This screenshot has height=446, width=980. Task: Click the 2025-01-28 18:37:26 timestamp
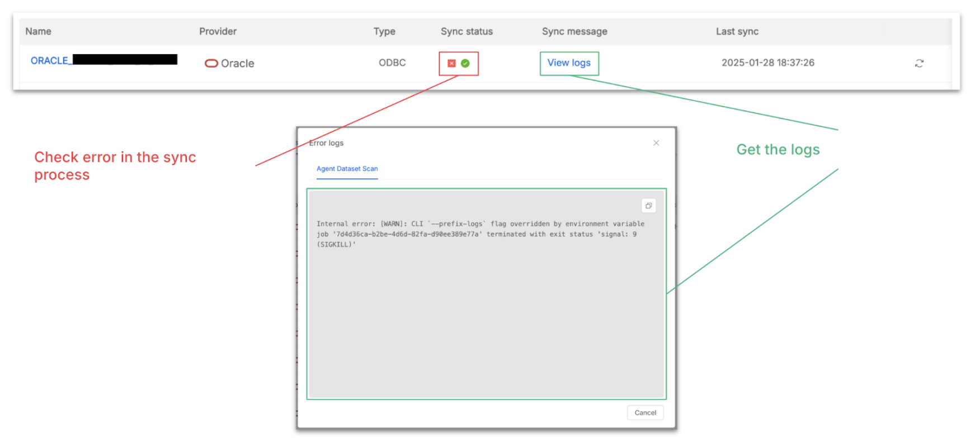[767, 63]
